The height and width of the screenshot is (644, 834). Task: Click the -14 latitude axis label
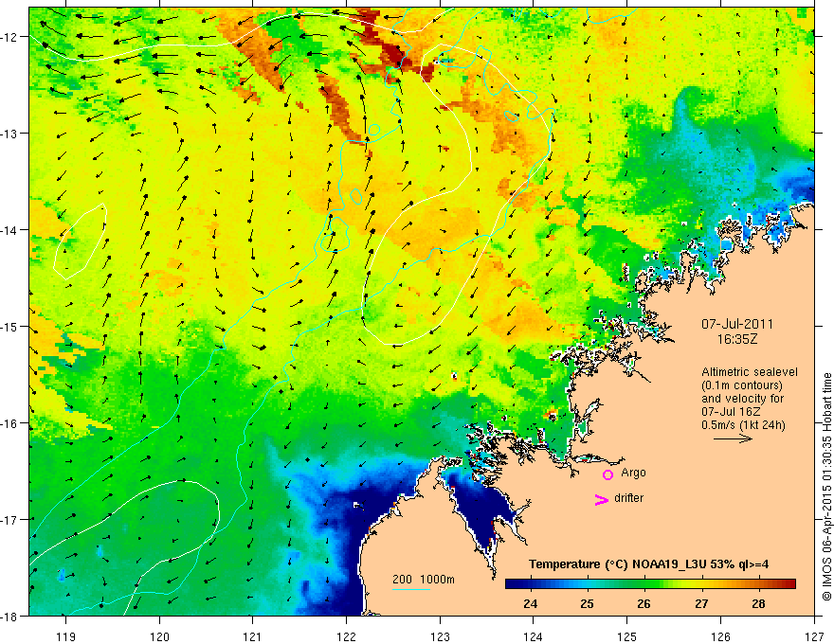(9, 230)
